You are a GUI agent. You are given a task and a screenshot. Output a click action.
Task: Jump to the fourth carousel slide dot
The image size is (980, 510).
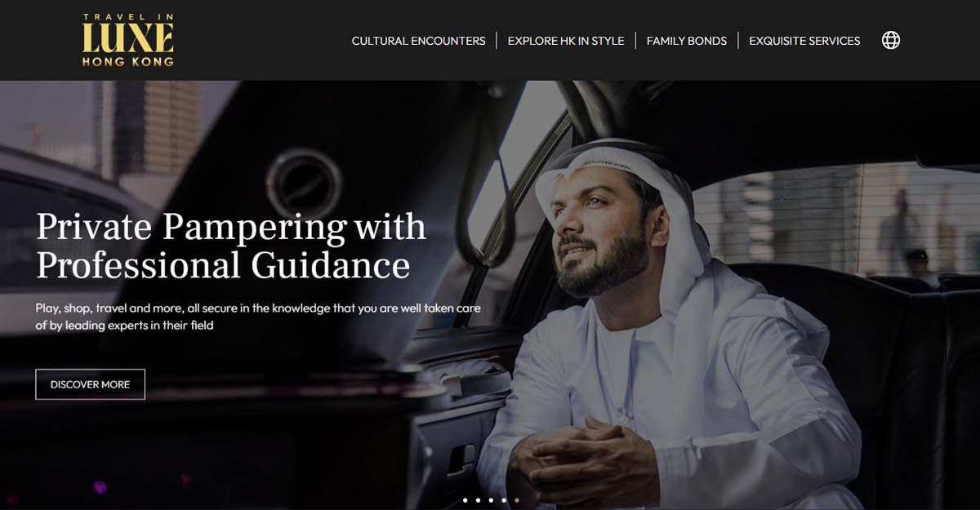tap(504, 500)
